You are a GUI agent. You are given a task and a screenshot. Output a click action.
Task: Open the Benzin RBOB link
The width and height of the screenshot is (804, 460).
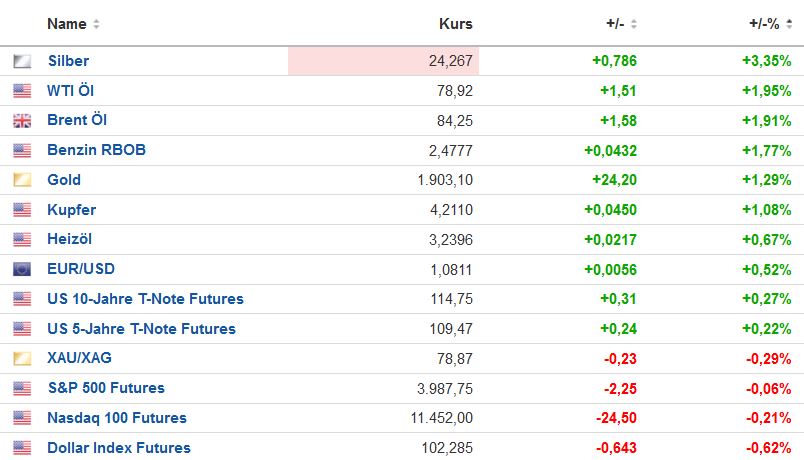96,150
